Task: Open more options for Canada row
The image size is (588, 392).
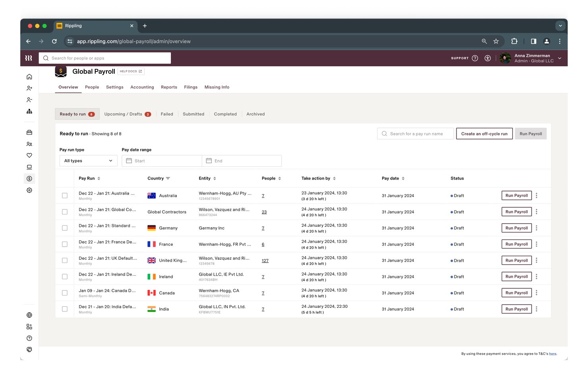Action: [536, 293]
